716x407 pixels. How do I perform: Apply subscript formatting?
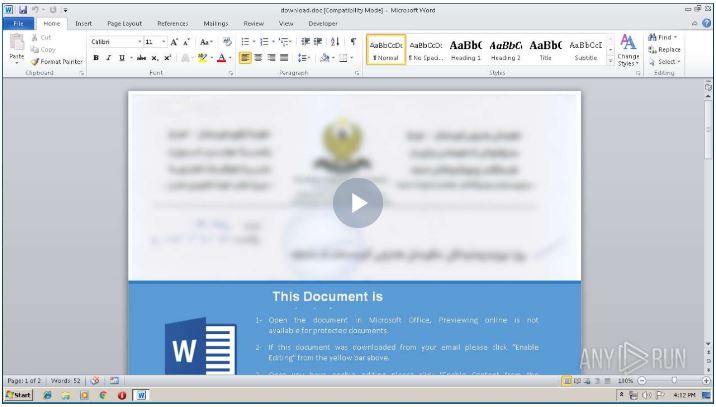[155, 58]
